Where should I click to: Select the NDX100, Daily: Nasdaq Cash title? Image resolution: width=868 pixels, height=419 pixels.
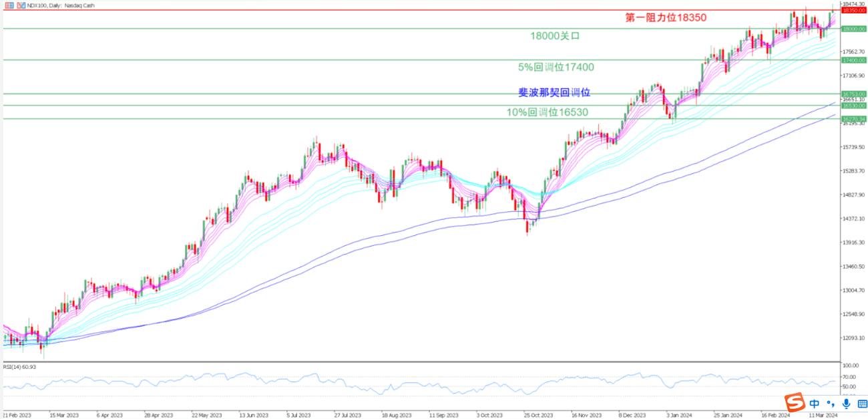(60, 5)
